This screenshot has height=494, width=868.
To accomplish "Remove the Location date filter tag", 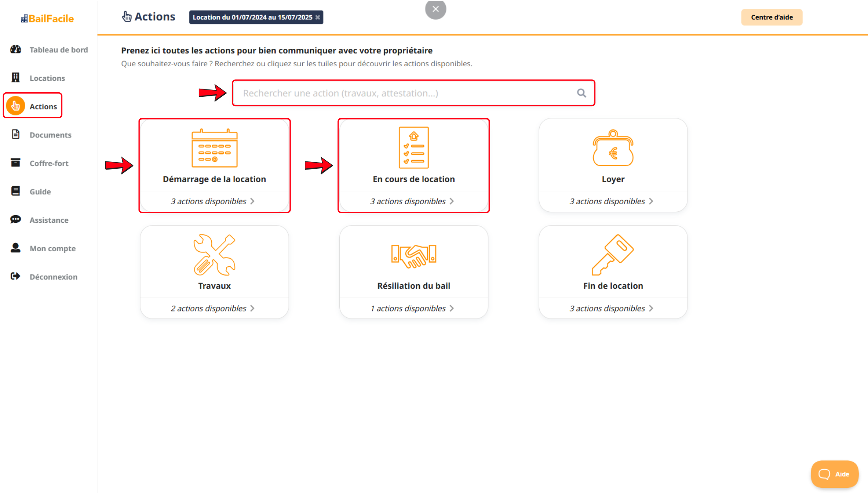I will point(318,17).
